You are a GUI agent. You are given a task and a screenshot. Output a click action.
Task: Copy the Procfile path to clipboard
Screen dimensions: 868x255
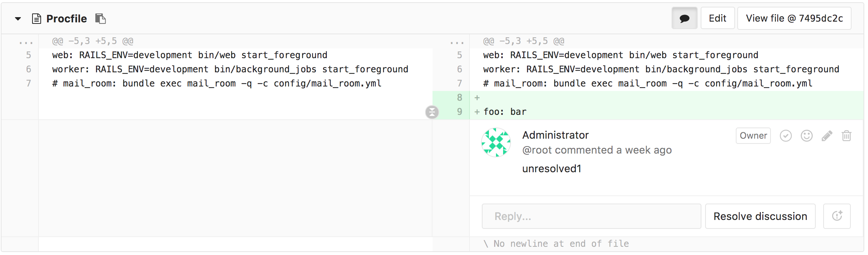[x=100, y=19]
